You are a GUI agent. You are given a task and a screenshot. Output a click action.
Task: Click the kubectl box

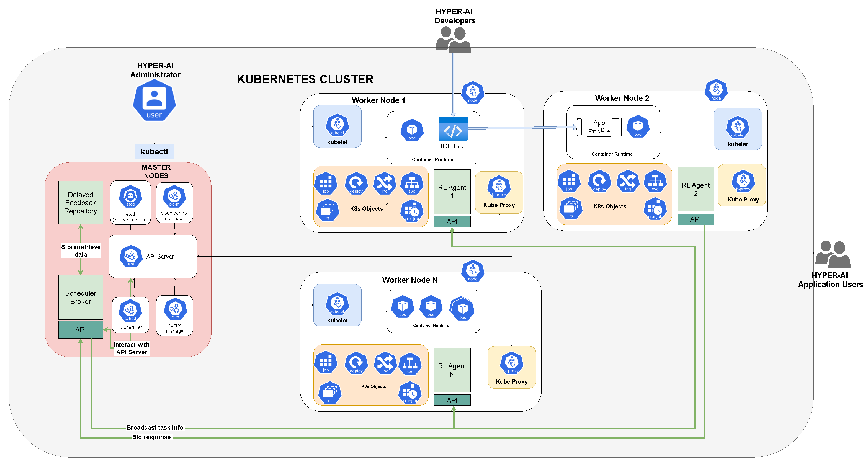tap(154, 152)
